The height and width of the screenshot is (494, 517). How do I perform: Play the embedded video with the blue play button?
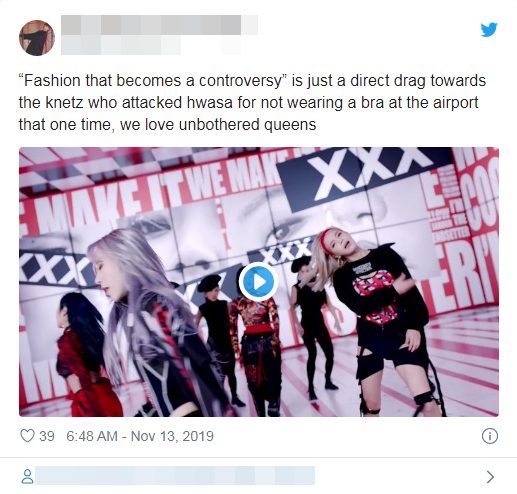(258, 282)
